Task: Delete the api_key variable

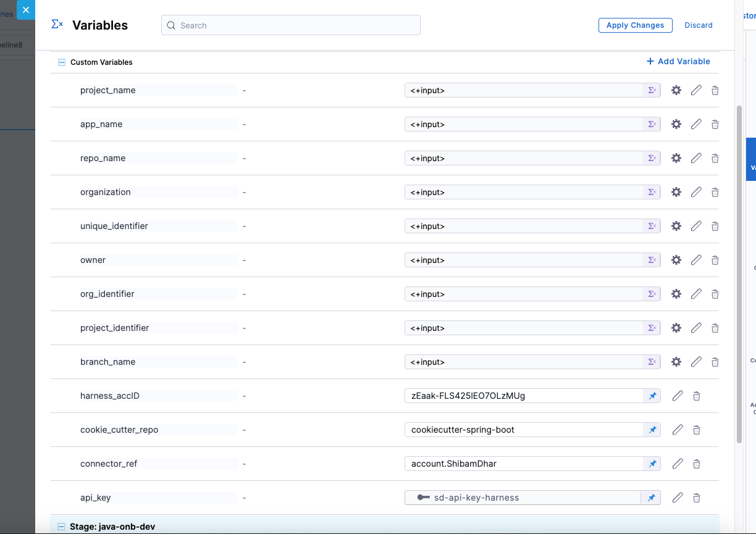Action: click(696, 498)
